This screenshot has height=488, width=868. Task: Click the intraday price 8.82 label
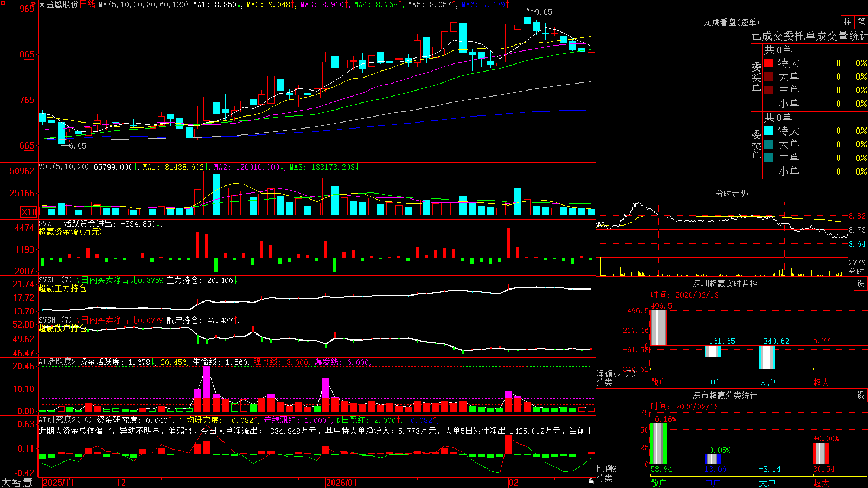pyautogui.click(x=858, y=216)
